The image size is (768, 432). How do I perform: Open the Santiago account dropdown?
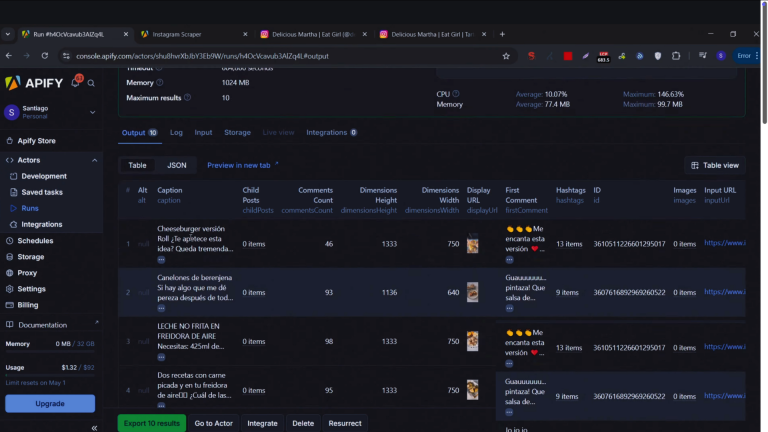click(x=50, y=112)
